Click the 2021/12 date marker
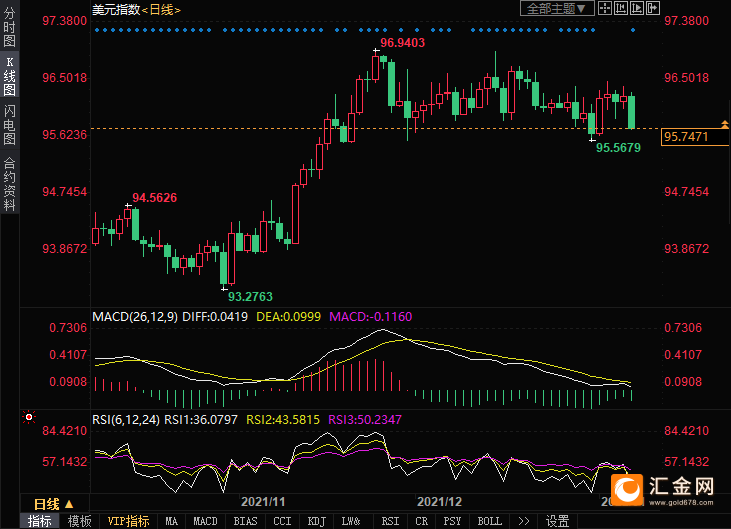731x529 pixels. (x=439, y=502)
